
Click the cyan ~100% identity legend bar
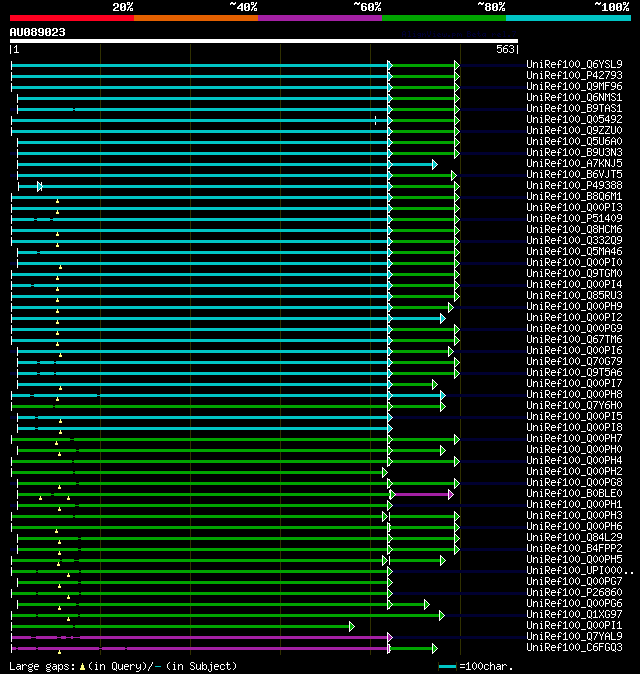(x=568, y=18)
